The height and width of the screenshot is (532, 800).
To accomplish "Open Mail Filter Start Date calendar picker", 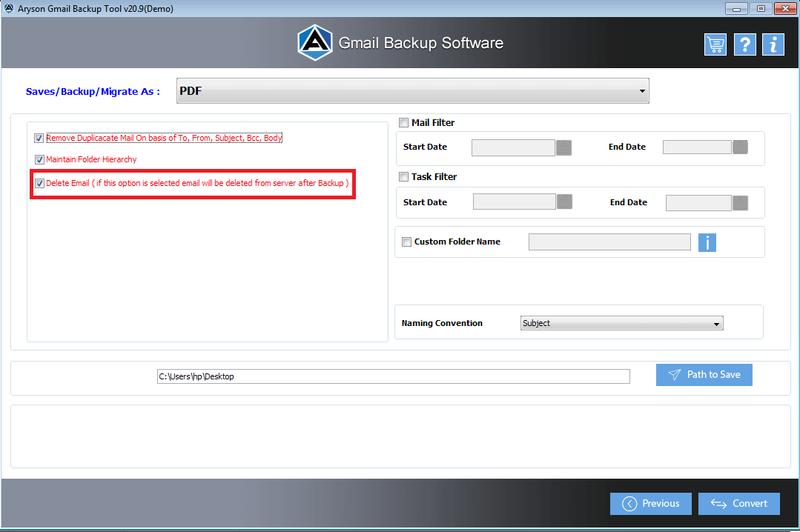I will click(x=563, y=148).
